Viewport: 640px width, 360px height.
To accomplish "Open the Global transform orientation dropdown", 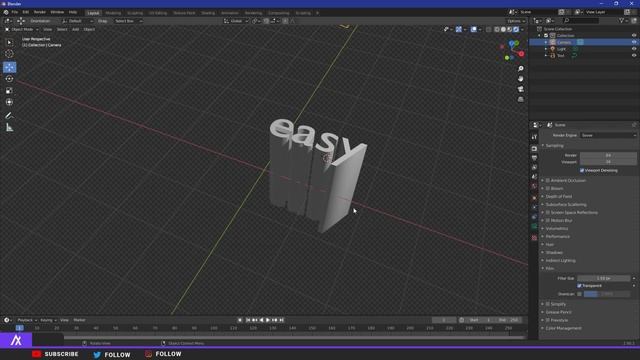I will click(x=236, y=21).
